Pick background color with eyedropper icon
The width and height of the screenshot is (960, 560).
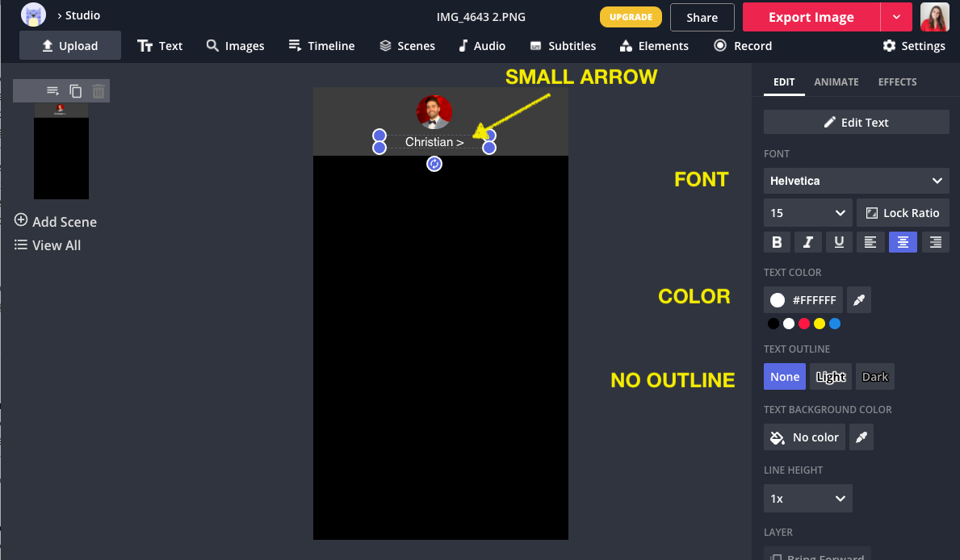pyautogui.click(x=861, y=437)
